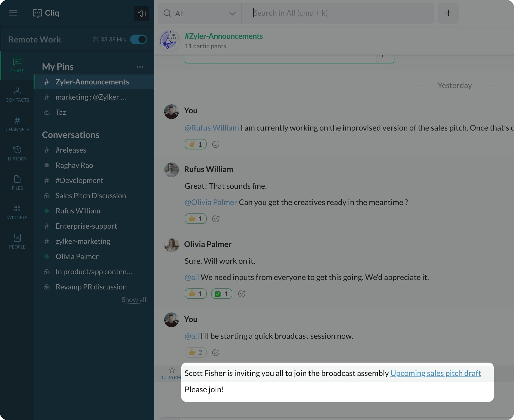This screenshot has height=420, width=514.
Task: Select the Sales Pitch Discussion conversation
Action: (x=90, y=196)
